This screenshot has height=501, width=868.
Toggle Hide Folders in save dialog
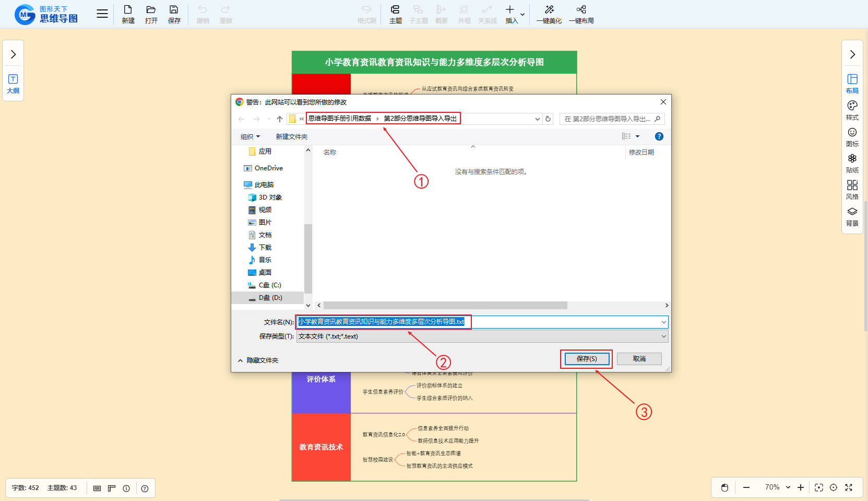[x=258, y=360]
